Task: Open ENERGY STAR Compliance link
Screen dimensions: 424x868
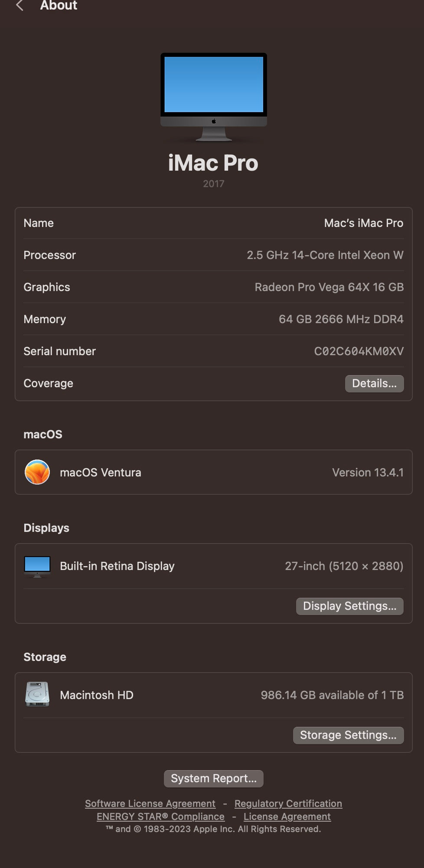Action: pyautogui.click(x=160, y=816)
